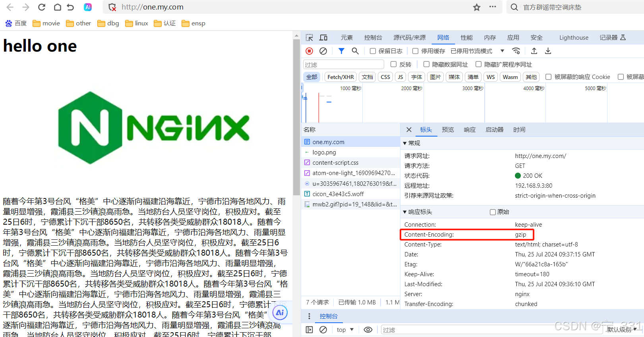644x337 pixels.
Task: Toggle the 原始 raw headers checkbox
Action: (x=493, y=212)
